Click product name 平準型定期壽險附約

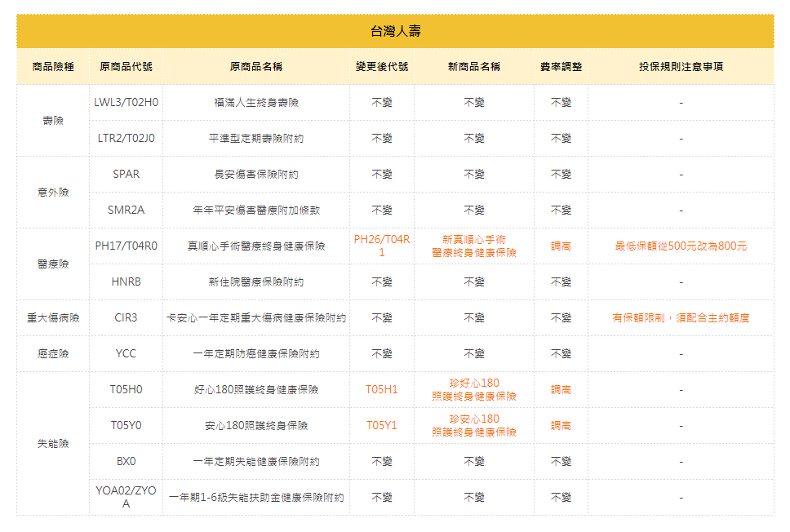pos(256,138)
